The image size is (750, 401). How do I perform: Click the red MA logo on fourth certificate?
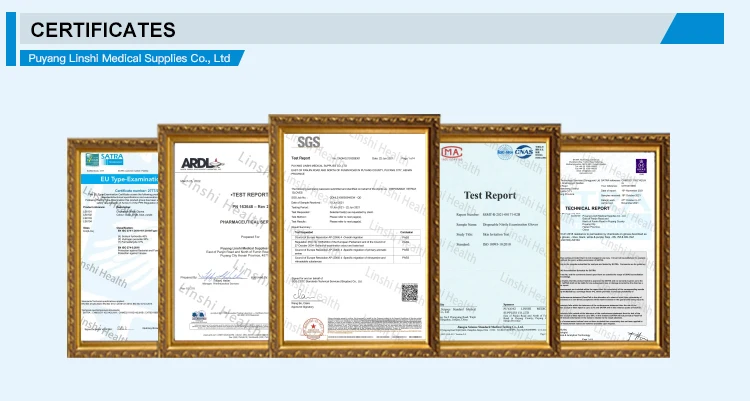point(451,153)
